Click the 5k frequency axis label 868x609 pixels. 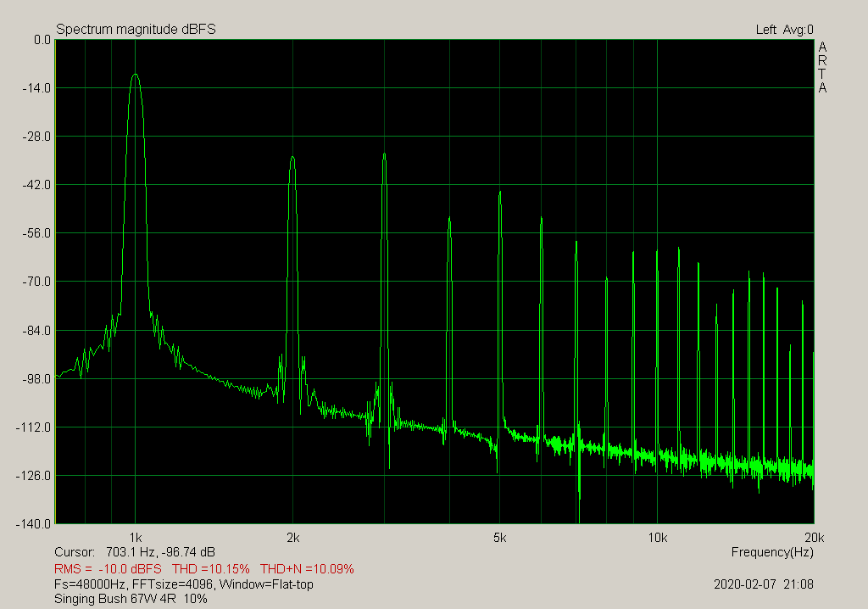pyautogui.click(x=500, y=538)
